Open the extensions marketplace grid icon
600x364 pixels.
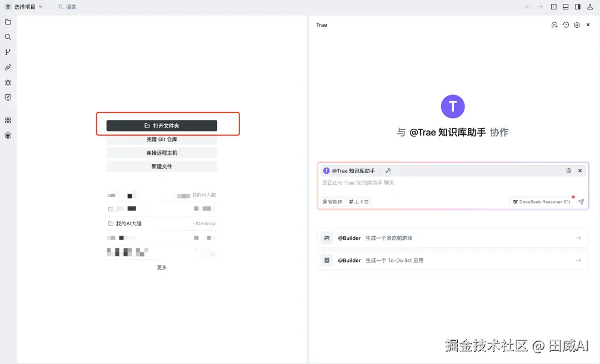click(8, 120)
